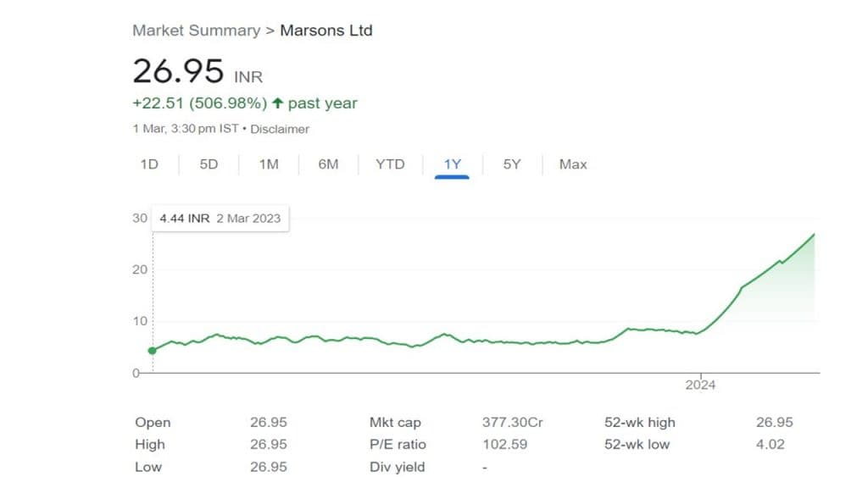Click the active 1Y tab
This screenshot has width=868, height=488.
pyautogui.click(x=453, y=164)
